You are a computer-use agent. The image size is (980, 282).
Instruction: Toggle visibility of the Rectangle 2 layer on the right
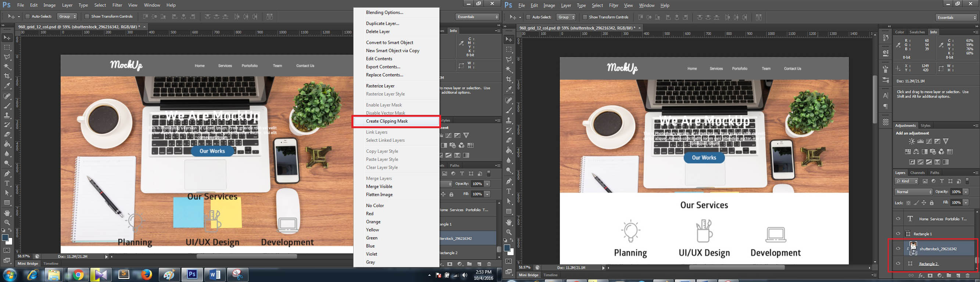(898, 263)
